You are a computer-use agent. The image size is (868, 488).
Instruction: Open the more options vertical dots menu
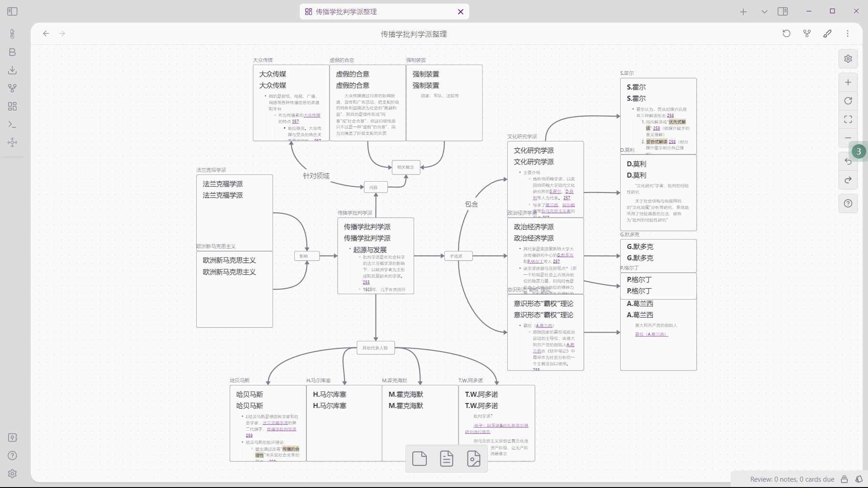(x=848, y=33)
